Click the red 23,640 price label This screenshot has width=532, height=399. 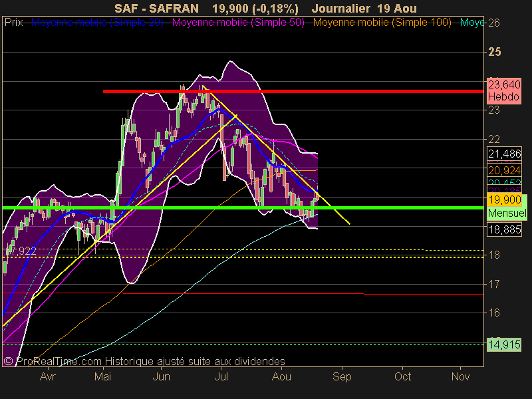coord(504,84)
